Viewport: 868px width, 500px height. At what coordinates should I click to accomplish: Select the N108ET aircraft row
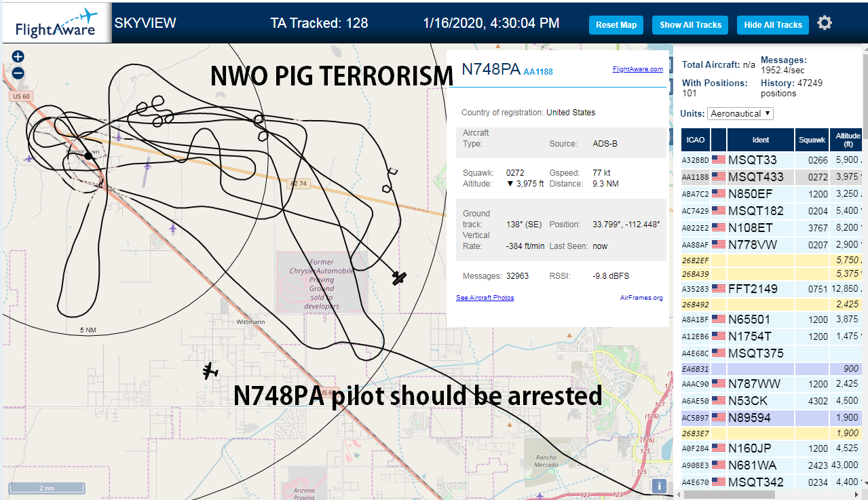[771, 228]
